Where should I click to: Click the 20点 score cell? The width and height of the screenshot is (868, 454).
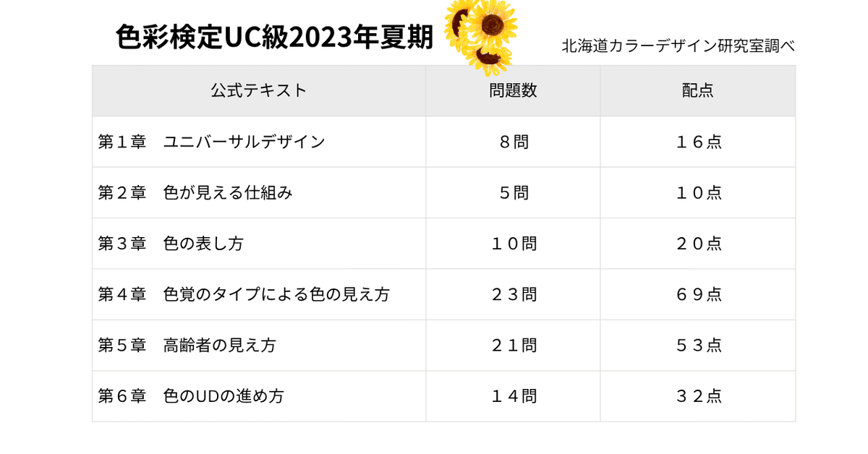pos(697,244)
